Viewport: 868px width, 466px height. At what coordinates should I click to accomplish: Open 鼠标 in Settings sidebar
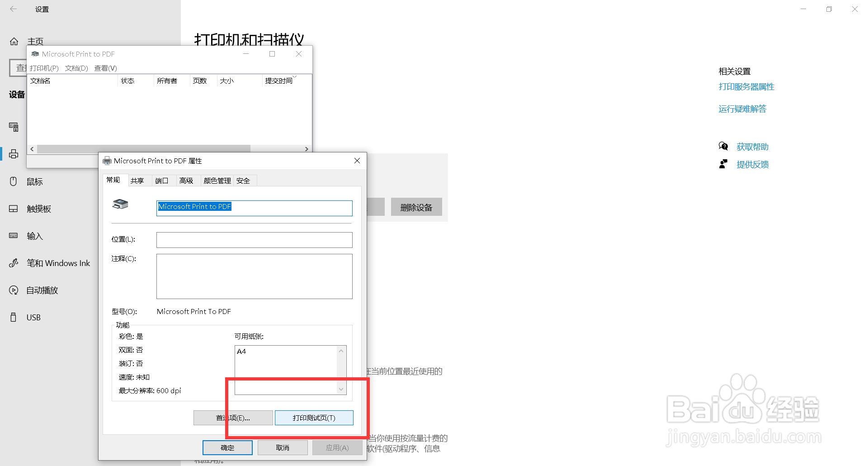tap(34, 181)
